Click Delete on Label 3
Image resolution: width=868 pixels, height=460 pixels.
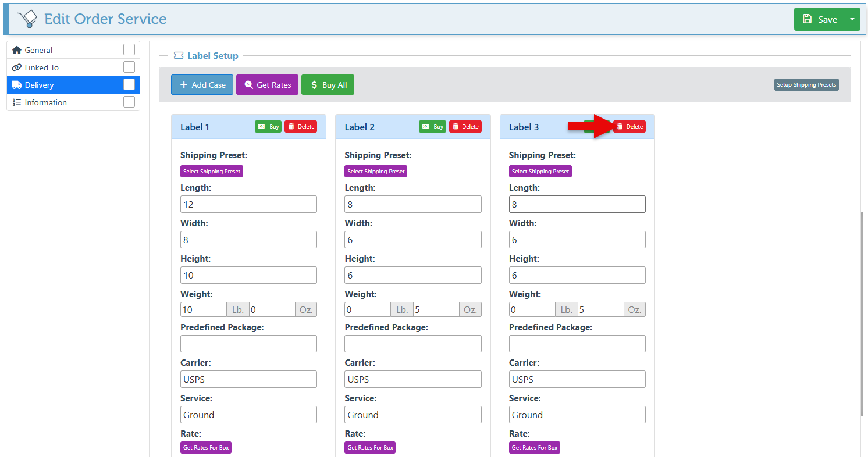629,127
